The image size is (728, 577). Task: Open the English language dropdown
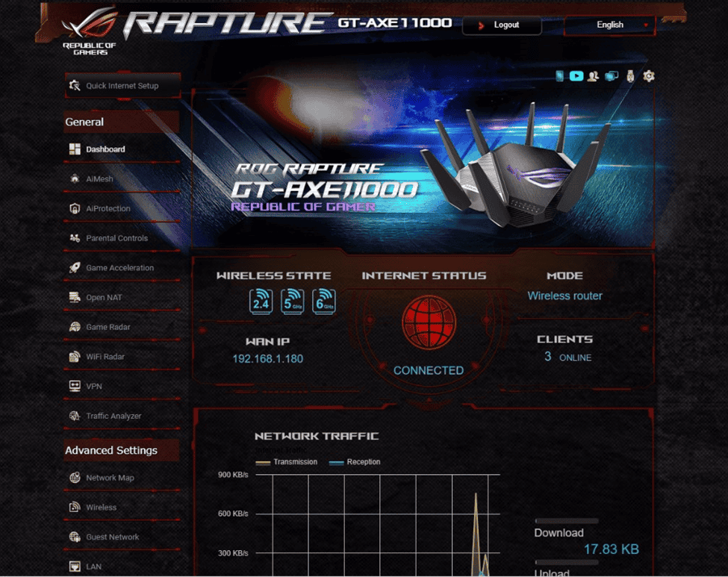(609, 25)
